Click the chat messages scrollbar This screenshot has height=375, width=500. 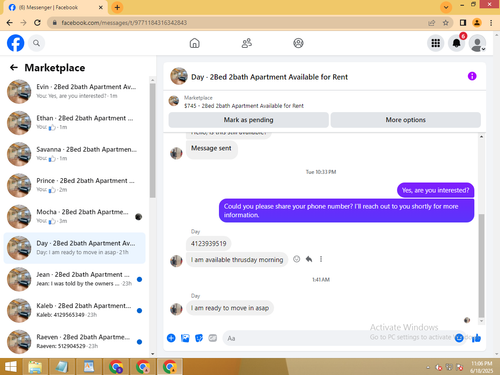tap(481, 265)
